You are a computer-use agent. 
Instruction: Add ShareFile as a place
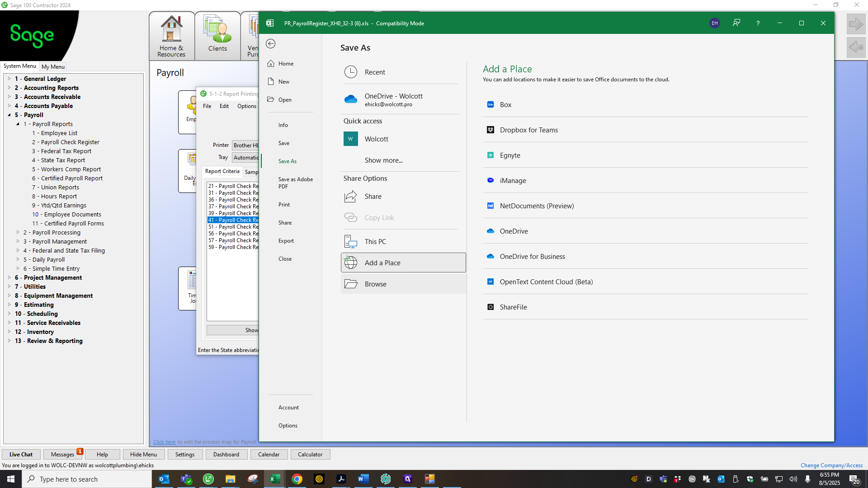click(x=645, y=307)
